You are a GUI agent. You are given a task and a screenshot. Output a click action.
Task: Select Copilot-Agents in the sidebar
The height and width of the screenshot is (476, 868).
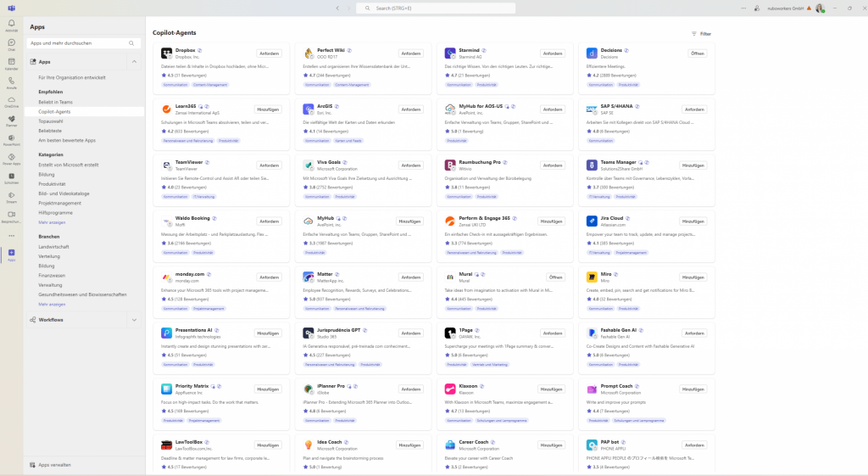(x=84, y=111)
